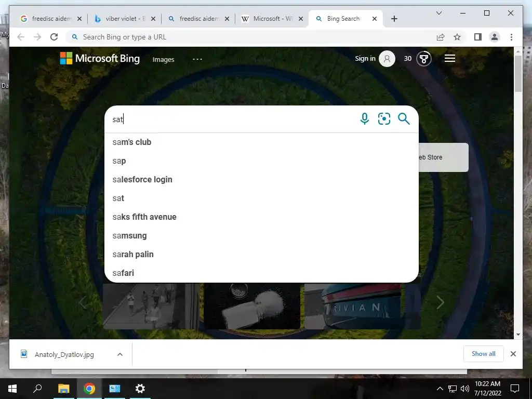
Task: Open Images link on Bing header
Action: [x=163, y=59]
